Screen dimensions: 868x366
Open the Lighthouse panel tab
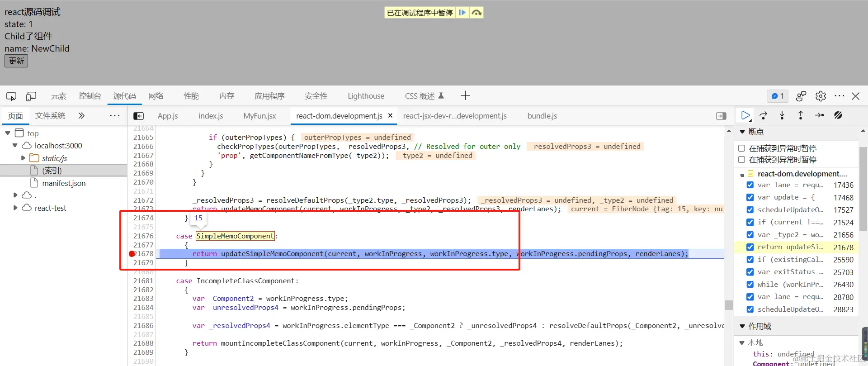tap(366, 96)
